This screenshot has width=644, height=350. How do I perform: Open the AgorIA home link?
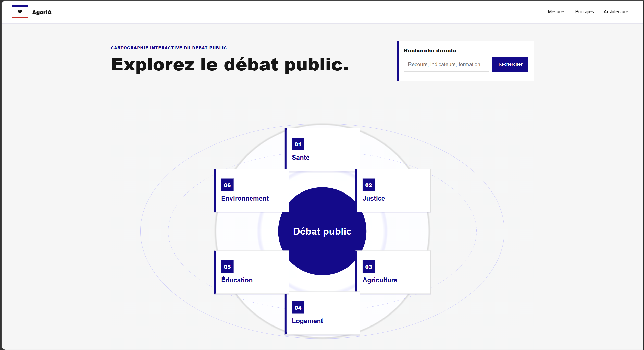tap(42, 12)
